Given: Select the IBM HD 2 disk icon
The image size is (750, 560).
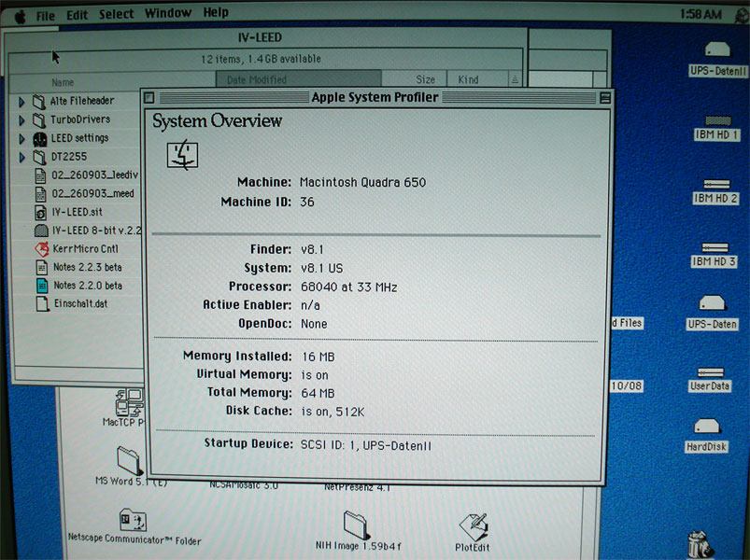Looking at the screenshot, I should [716, 184].
